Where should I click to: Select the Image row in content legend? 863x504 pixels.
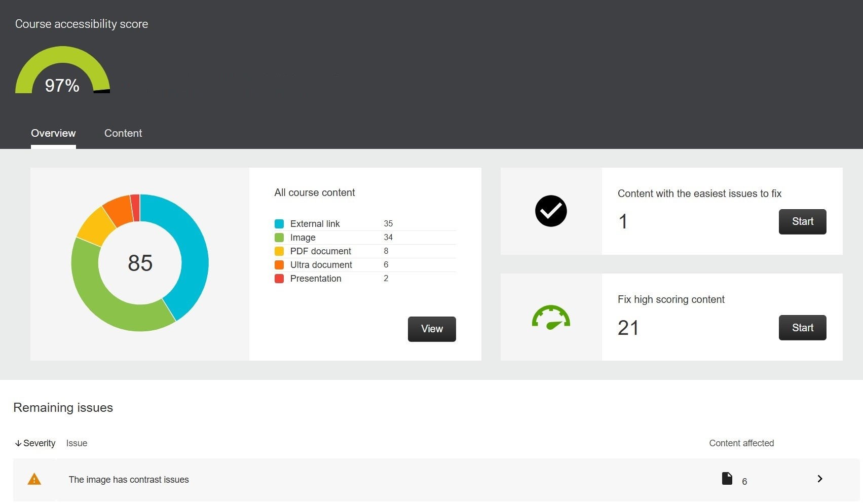[302, 237]
